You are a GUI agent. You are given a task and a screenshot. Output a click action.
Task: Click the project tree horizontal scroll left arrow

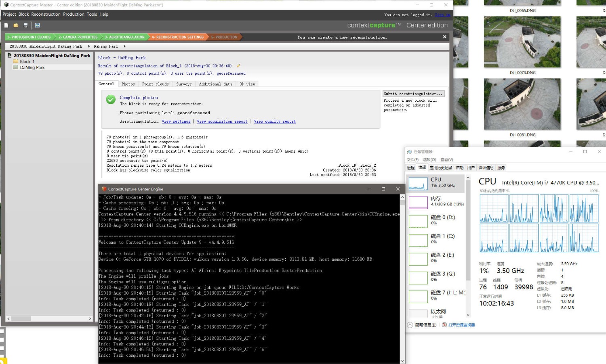coord(8,318)
